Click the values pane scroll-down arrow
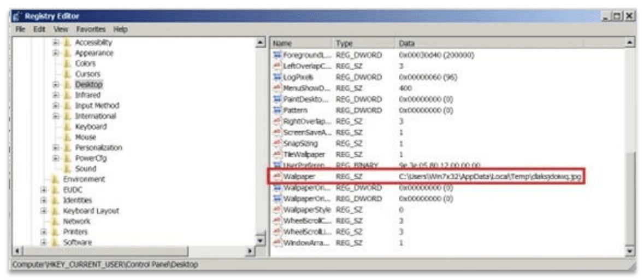 pyautogui.click(x=630, y=250)
